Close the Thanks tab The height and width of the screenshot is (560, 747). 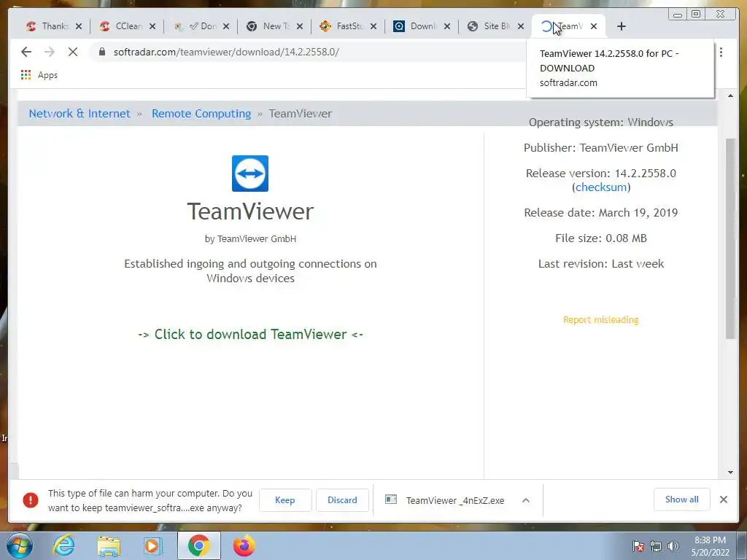coord(79,26)
